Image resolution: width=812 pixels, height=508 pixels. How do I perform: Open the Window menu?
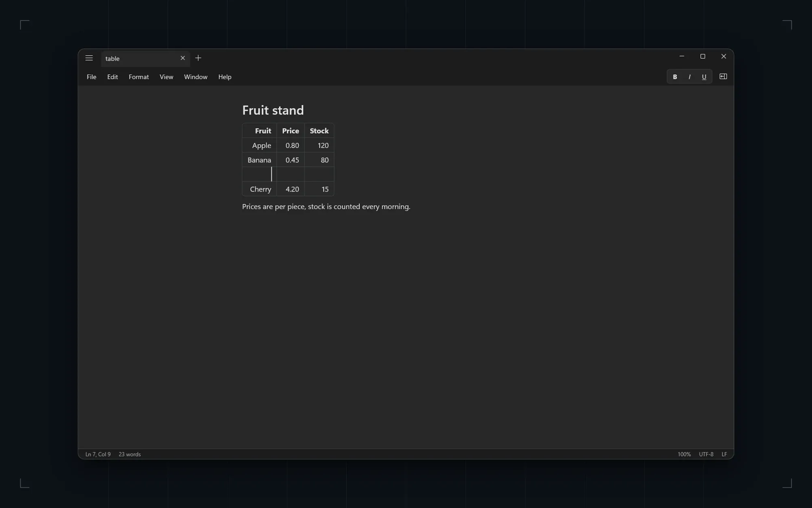click(196, 77)
